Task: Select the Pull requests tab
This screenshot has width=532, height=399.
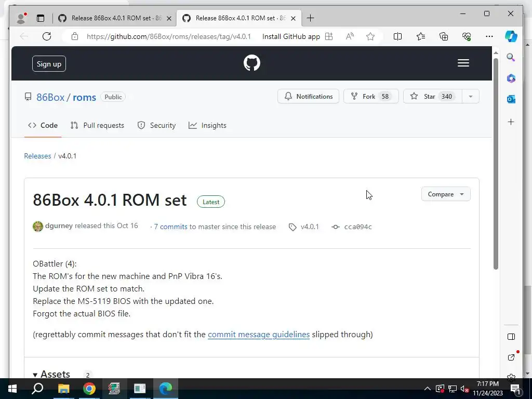Action: (x=97, y=126)
